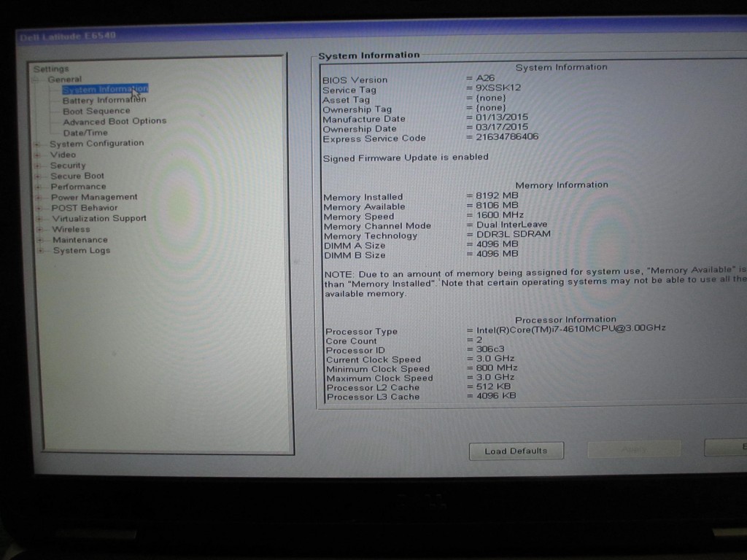Select the POST Behavior label
This screenshot has width=747, height=560.
[x=85, y=208]
